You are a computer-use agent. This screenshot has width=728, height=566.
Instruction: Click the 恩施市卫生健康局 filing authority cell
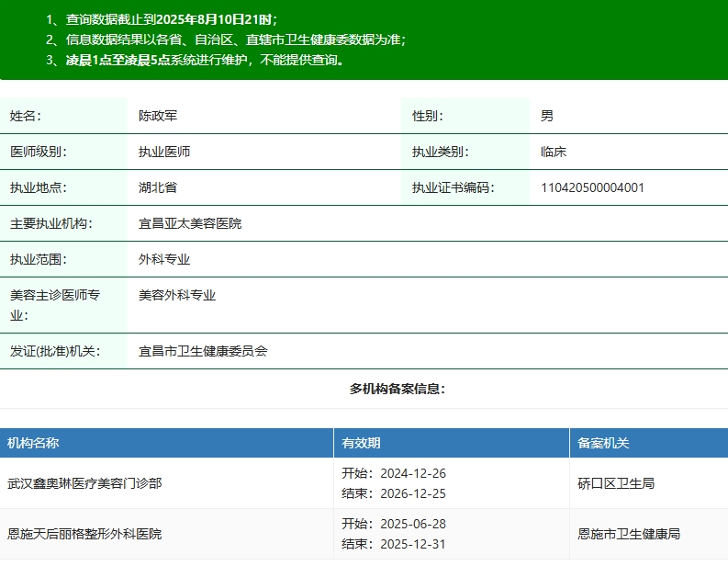pyautogui.click(x=629, y=534)
